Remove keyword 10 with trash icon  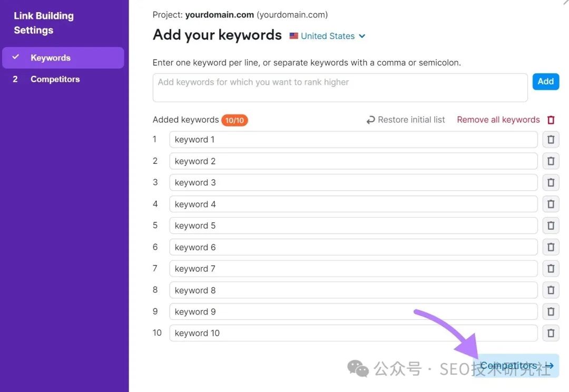551,333
